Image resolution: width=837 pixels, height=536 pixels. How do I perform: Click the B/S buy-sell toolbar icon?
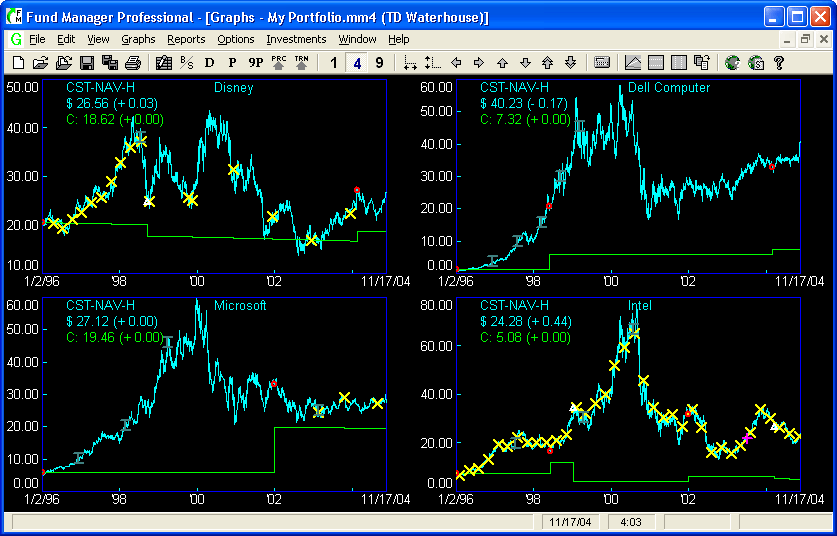click(x=186, y=63)
